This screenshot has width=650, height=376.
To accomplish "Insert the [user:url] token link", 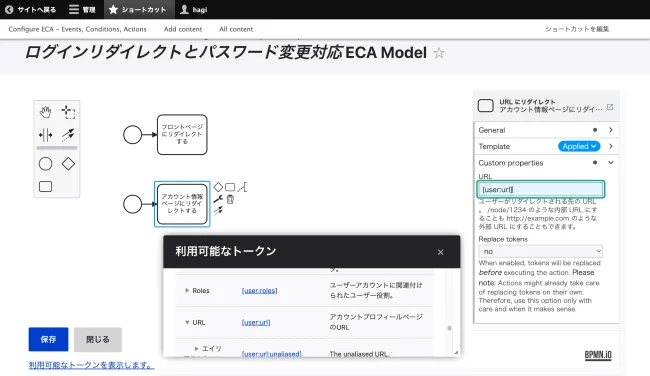I will tap(256, 322).
